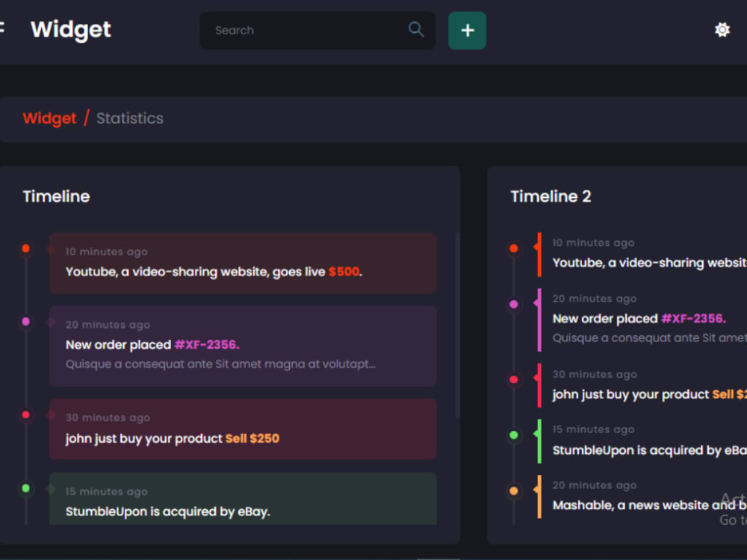Click the green plus add button

(x=467, y=31)
